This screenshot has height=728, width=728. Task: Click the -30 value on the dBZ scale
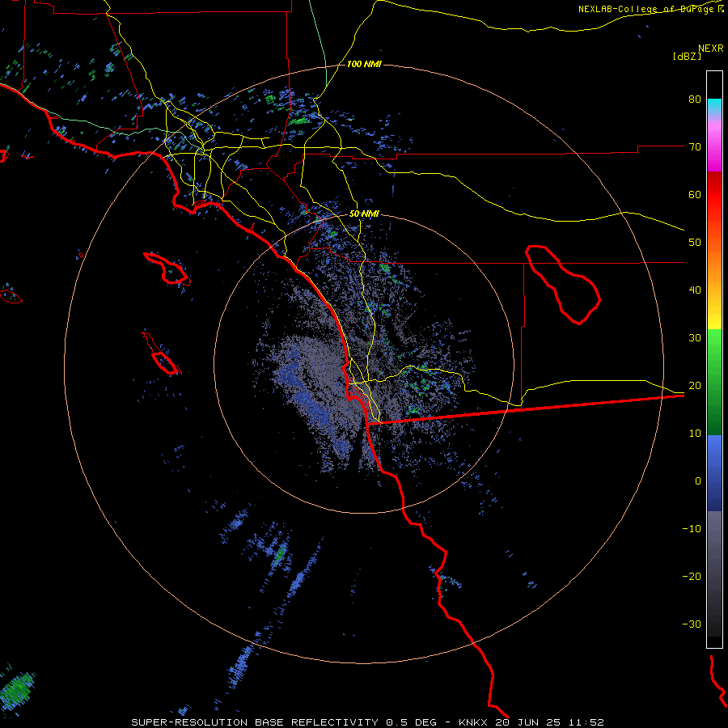click(692, 624)
